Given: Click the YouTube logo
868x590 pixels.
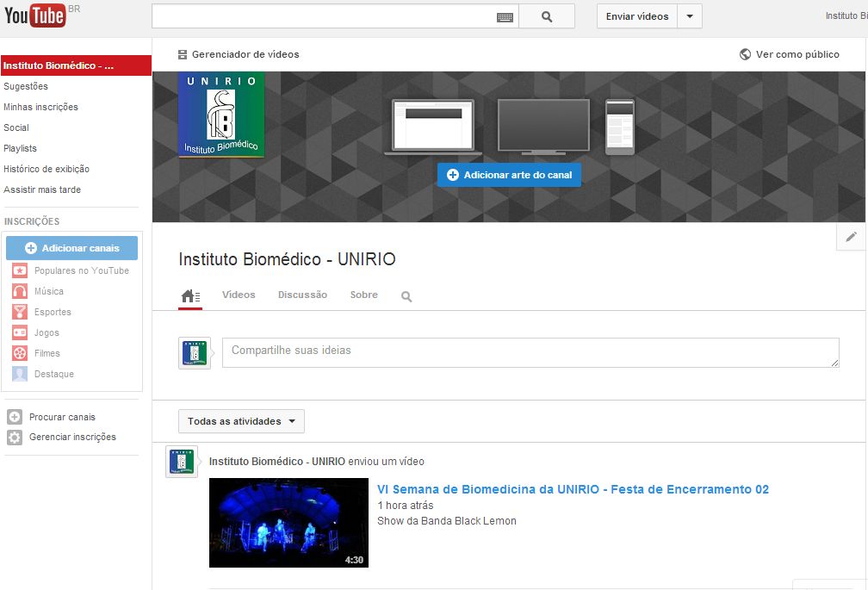Looking at the screenshot, I should (x=34, y=15).
